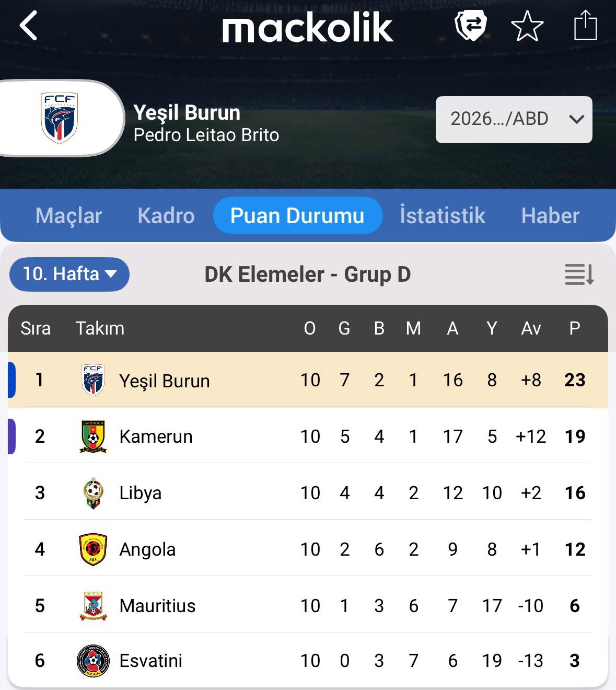Tap the Libya team logo
This screenshot has width=616, height=690.
point(93,493)
